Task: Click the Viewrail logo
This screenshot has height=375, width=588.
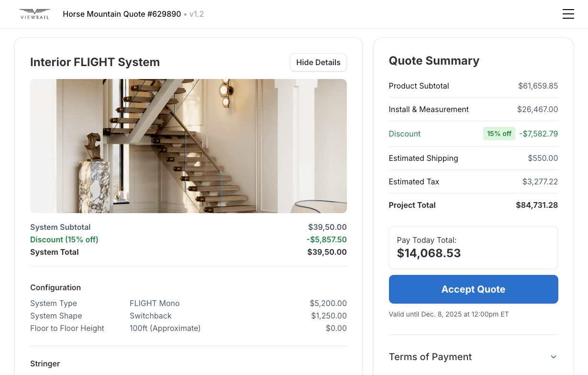Action: point(34,14)
